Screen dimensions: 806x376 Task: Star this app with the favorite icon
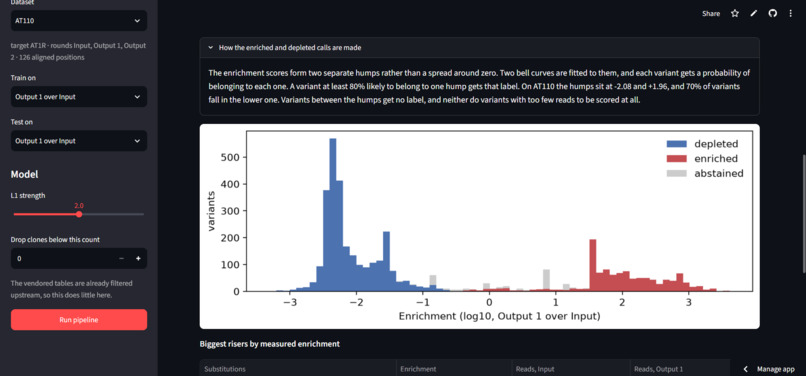pos(735,14)
